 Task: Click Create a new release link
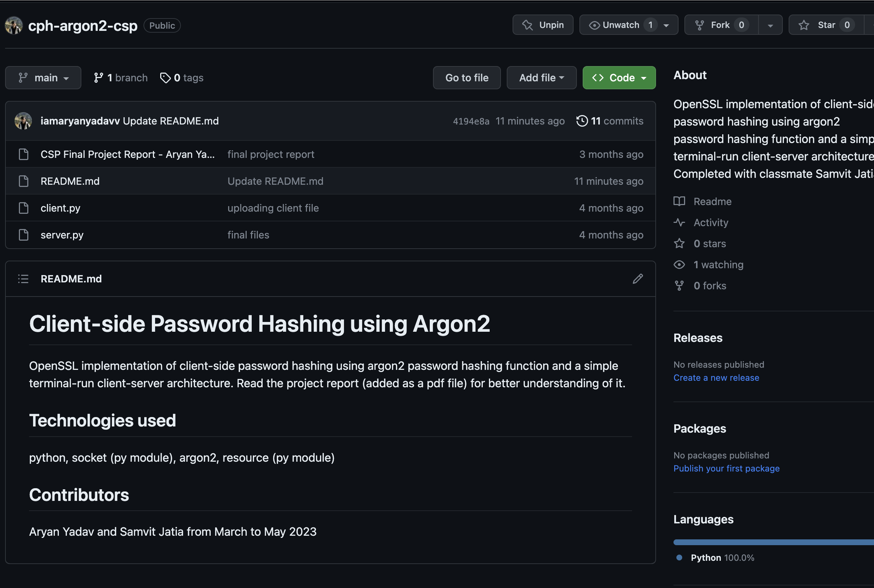click(x=716, y=377)
